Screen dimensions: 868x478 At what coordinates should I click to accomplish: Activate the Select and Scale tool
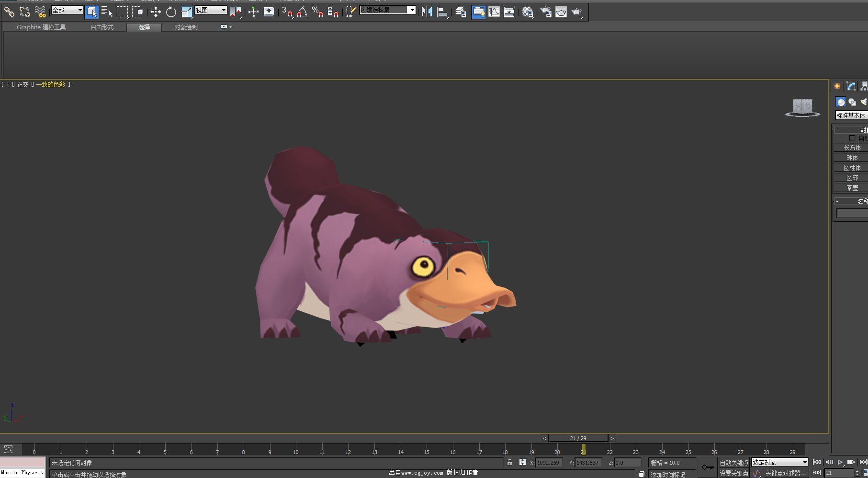pyautogui.click(x=187, y=12)
